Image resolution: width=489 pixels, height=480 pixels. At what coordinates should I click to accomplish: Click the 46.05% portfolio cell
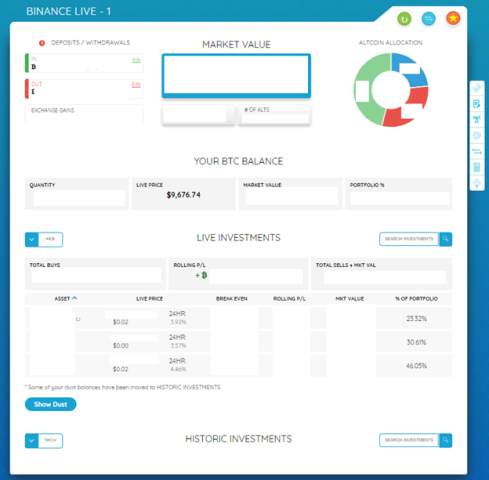[x=416, y=366]
